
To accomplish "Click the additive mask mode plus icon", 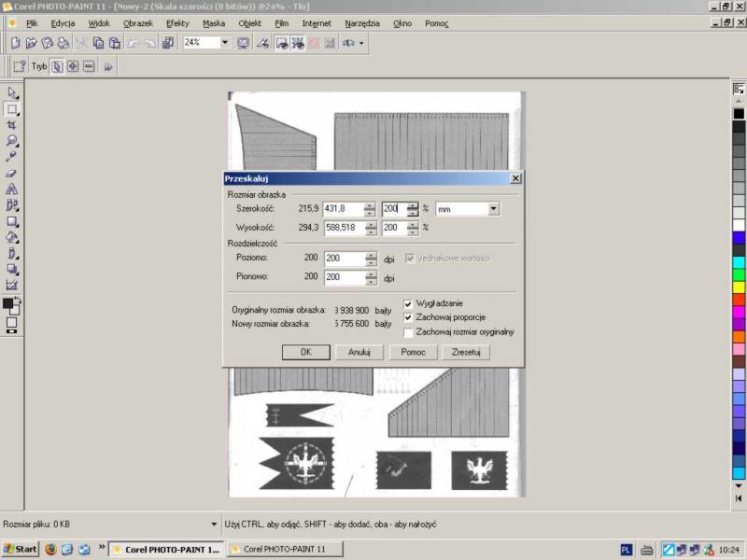I will point(73,66).
